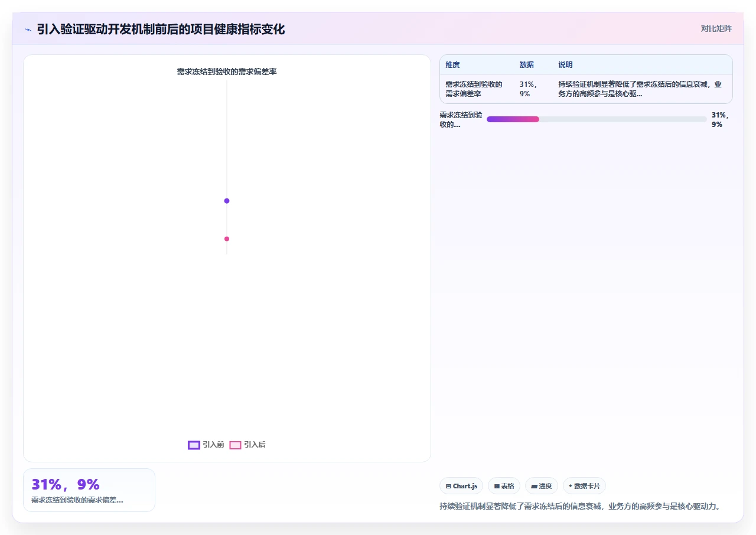Click the chart title 需求冻结到验收的需求偏差率
This screenshot has width=756, height=535.
click(227, 71)
